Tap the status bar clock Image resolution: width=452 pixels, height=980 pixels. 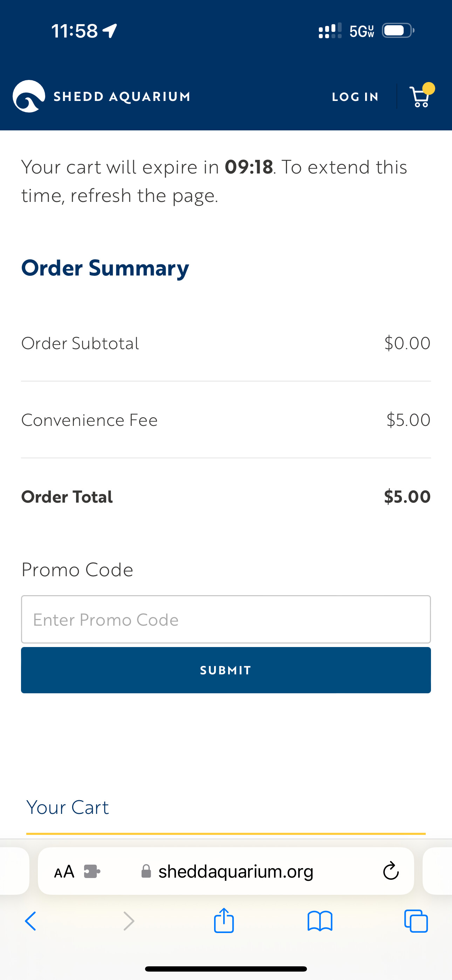click(x=75, y=31)
